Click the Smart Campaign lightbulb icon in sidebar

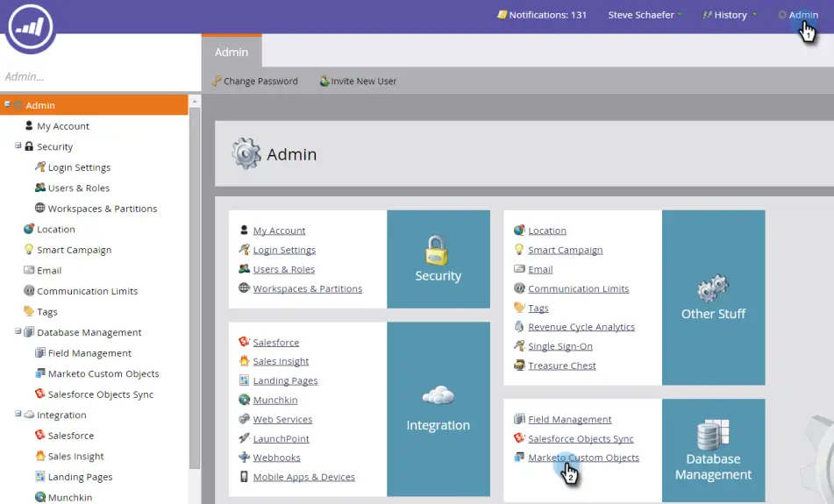pyautogui.click(x=29, y=249)
